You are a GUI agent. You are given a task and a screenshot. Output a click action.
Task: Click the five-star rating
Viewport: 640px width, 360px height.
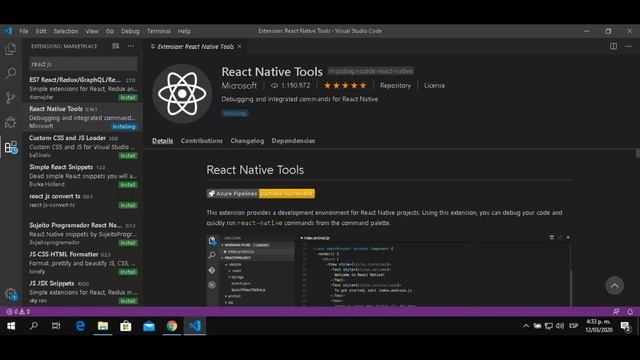tap(345, 85)
